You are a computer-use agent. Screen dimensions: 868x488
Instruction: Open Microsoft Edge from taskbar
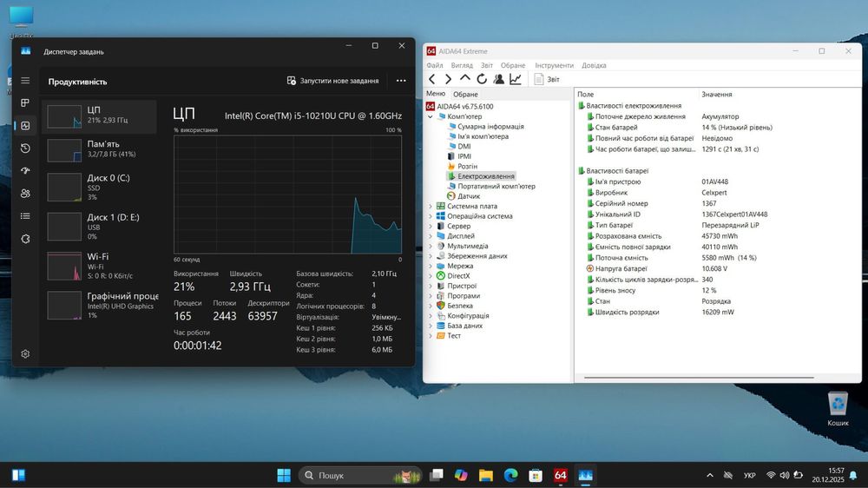coord(511,475)
